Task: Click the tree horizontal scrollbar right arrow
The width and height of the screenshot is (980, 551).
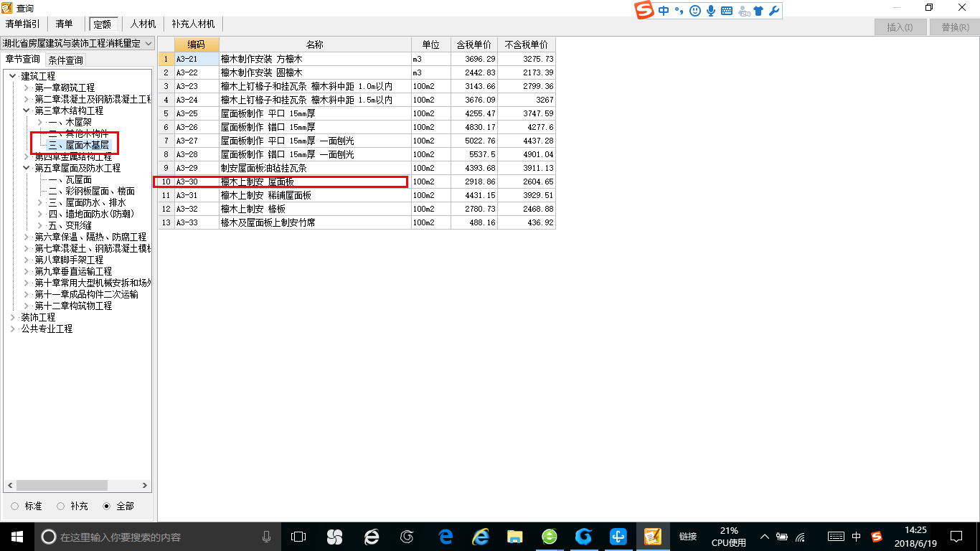Action: point(145,486)
